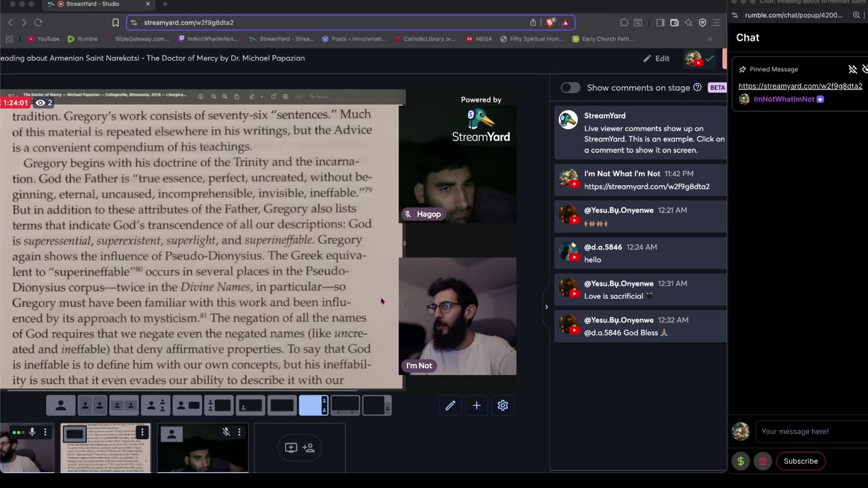Image resolution: width=868 pixels, height=488 pixels.
Task: Open Brave VPN shield icon
Action: (x=703, y=22)
